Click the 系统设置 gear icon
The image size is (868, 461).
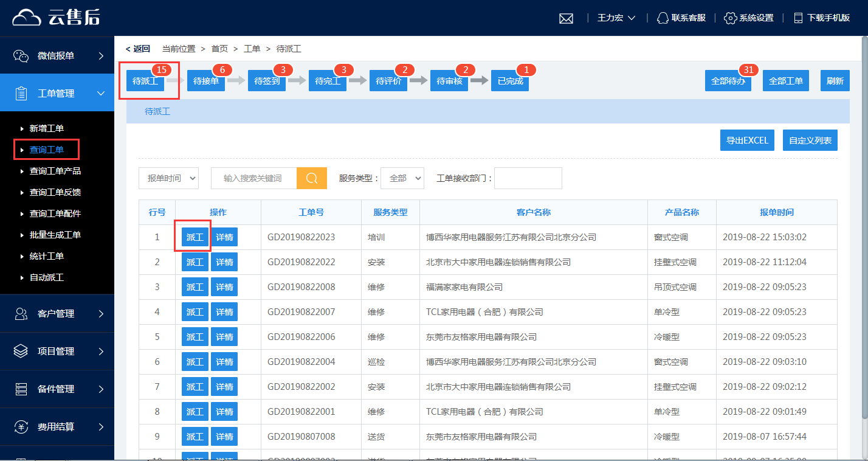point(731,18)
